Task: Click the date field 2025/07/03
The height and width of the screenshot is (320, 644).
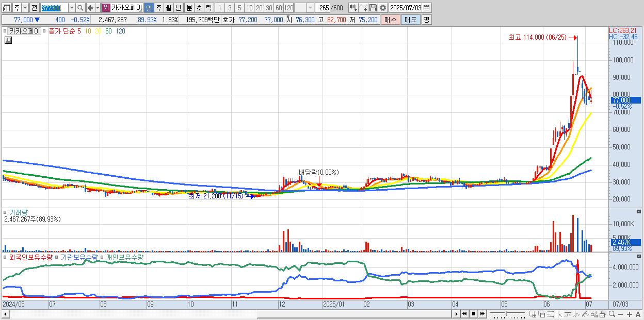Action: click(406, 8)
